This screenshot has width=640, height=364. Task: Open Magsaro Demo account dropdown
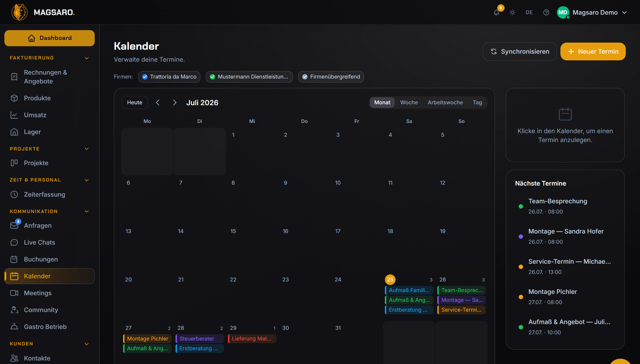click(592, 12)
